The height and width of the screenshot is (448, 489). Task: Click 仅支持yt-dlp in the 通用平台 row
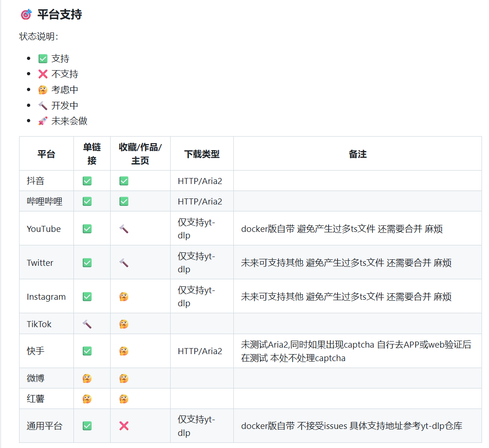pyautogui.click(x=197, y=426)
